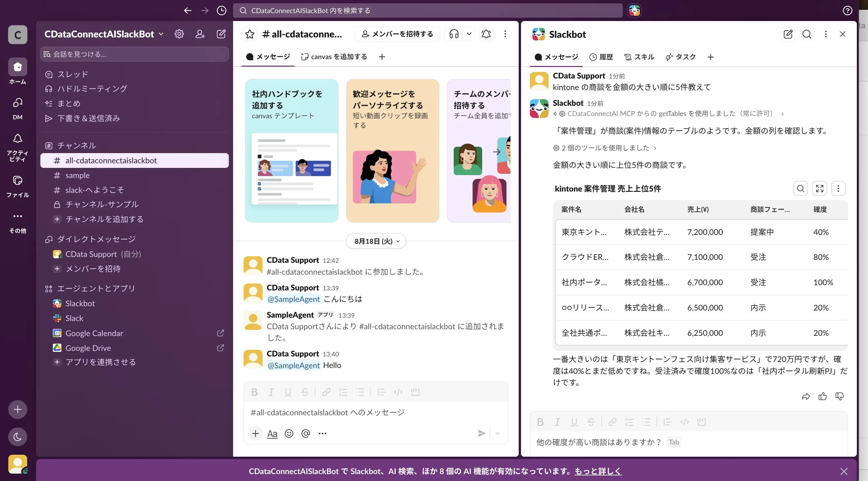868x481 pixels.
Task: Click @SampleAgent mention in Hello message
Action: click(293, 365)
